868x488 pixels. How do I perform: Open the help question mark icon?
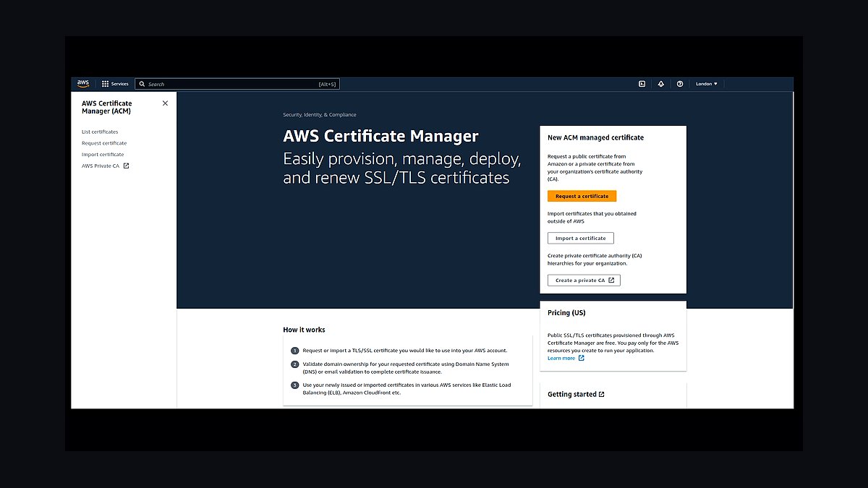point(680,84)
